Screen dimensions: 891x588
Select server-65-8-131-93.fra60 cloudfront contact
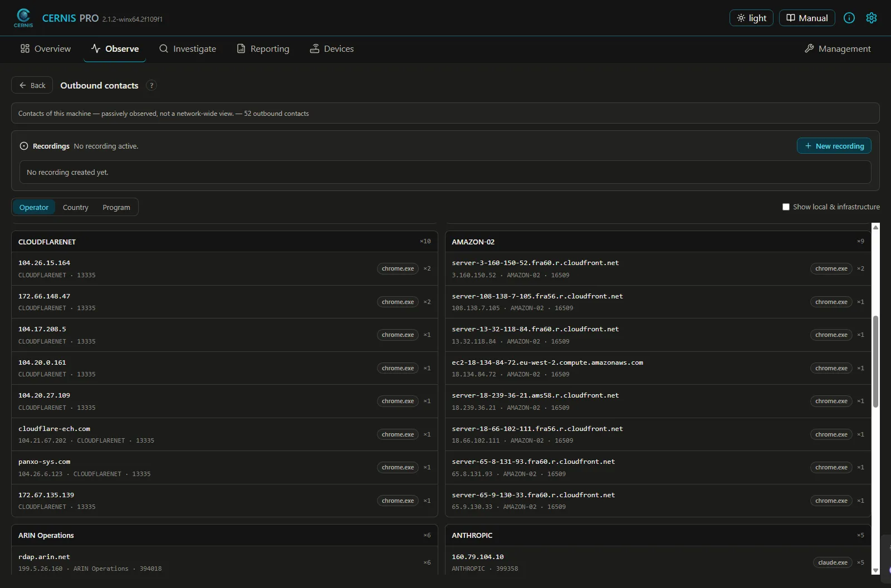658,468
